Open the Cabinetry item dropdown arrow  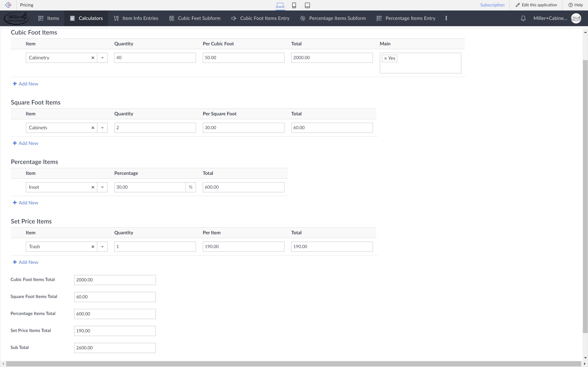(102, 58)
